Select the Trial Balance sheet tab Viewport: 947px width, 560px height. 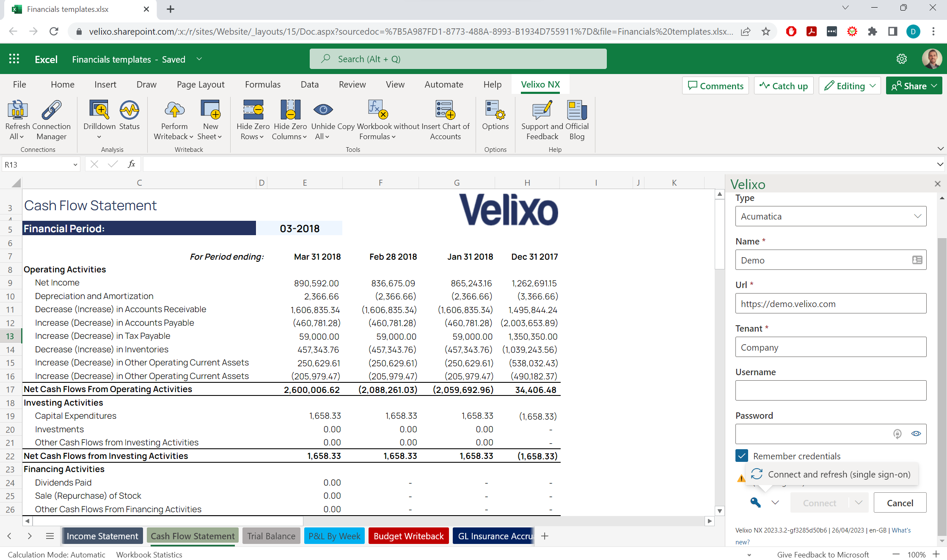271,536
